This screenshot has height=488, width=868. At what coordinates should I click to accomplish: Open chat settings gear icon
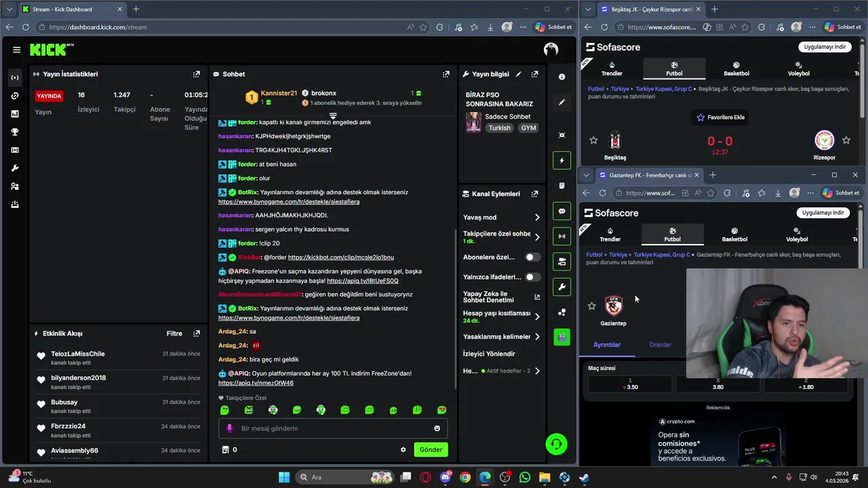click(x=403, y=449)
